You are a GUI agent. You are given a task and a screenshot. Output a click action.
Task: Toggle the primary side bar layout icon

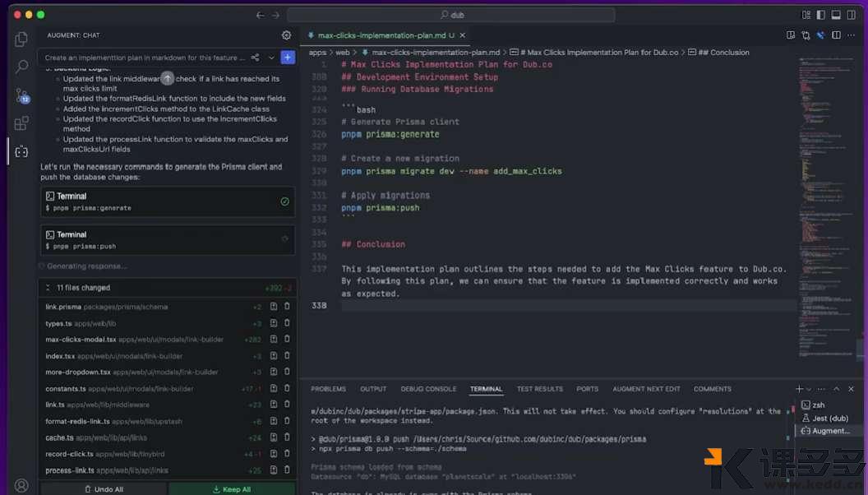[821, 15]
